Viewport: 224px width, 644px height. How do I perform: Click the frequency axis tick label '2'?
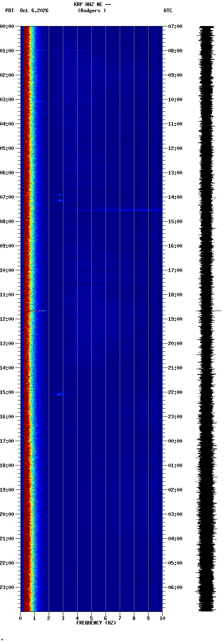[49, 618]
